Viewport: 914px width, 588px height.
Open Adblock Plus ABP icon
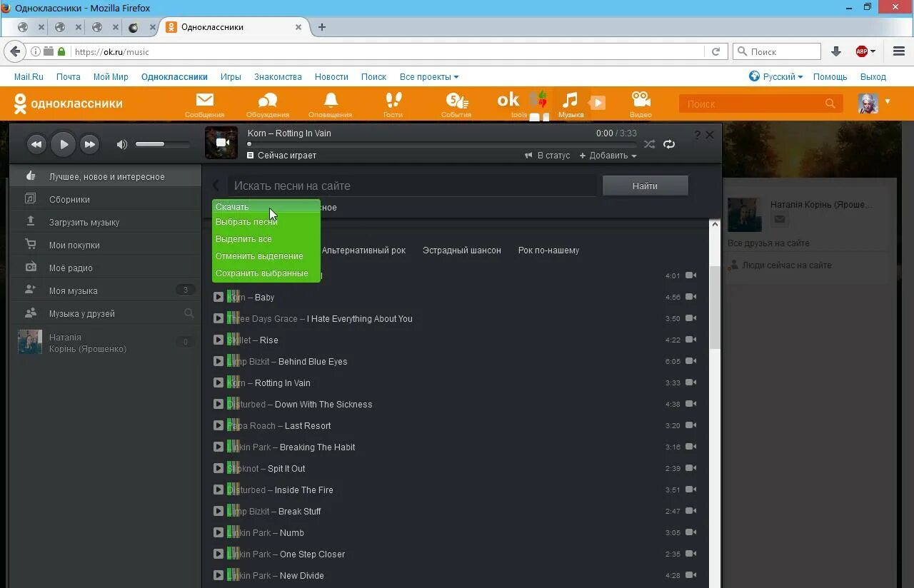(x=862, y=51)
